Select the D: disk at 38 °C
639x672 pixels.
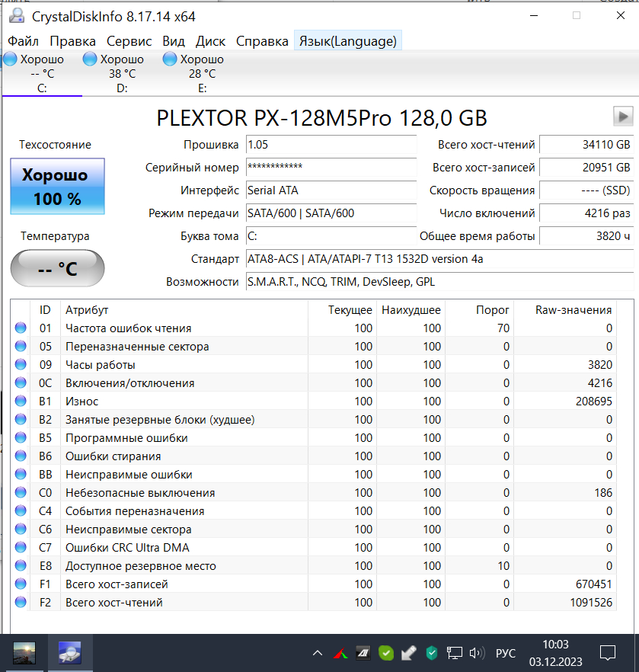pos(122,73)
